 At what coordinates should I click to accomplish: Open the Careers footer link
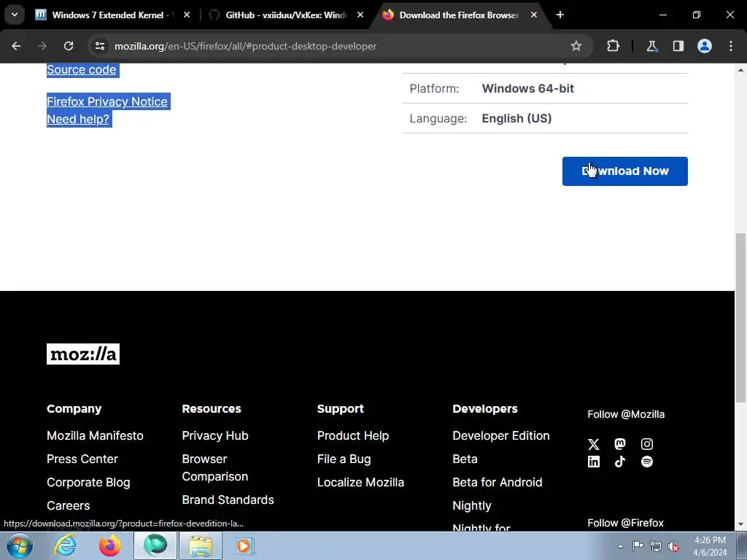(68, 506)
